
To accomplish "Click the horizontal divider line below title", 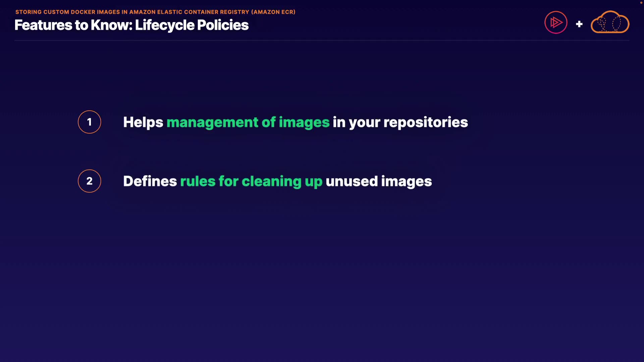I will pos(321,40).
